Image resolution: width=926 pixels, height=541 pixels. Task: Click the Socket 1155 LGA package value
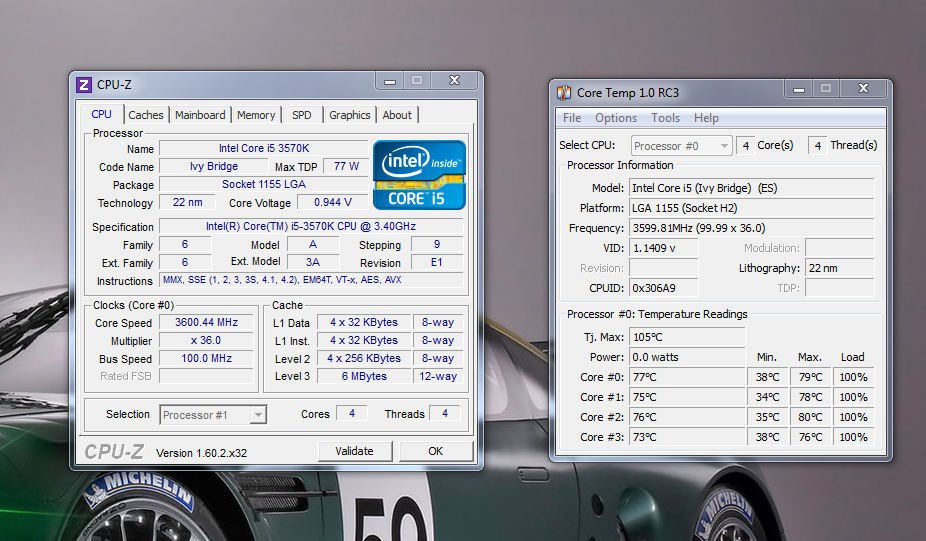[x=264, y=184]
